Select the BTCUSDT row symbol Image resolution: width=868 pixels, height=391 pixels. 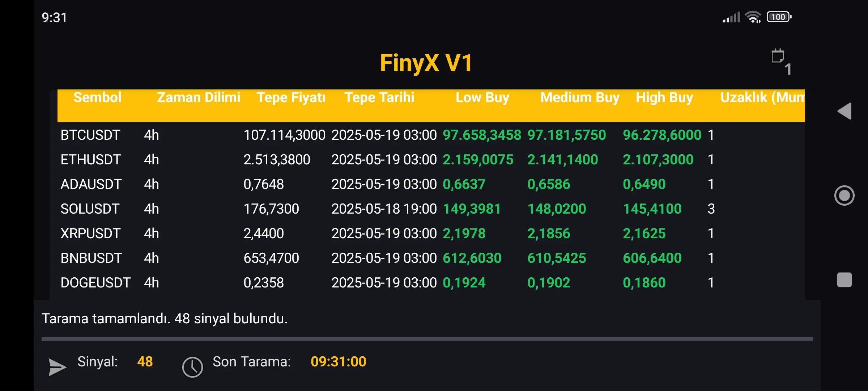[x=90, y=135]
